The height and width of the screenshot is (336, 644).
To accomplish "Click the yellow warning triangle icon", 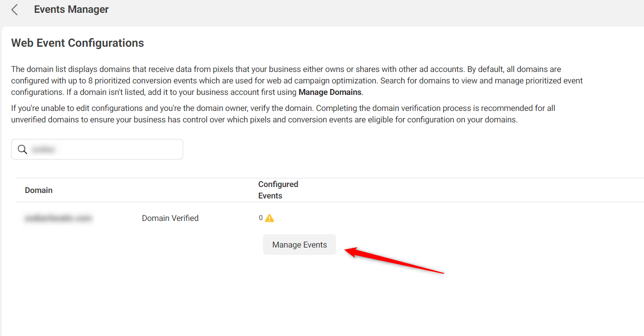I will pyautogui.click(x=269, y=218).
